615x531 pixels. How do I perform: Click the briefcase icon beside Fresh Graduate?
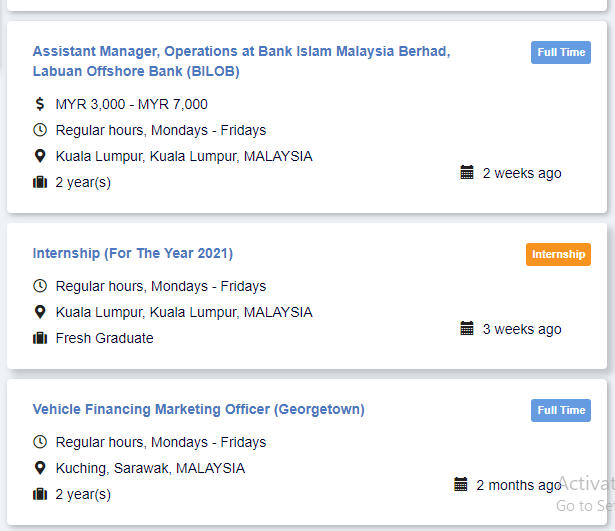click(x=40, y=338)
